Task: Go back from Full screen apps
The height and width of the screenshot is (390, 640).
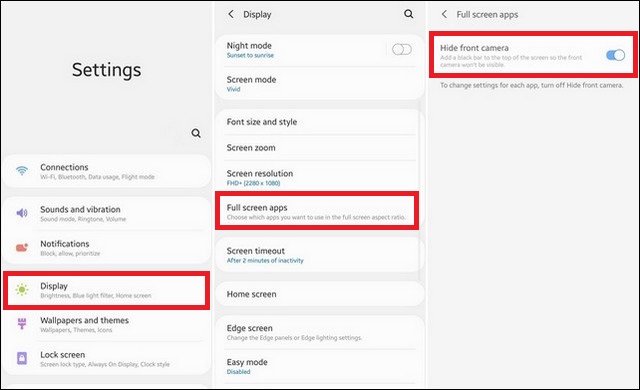Action: tap(444, 14)
